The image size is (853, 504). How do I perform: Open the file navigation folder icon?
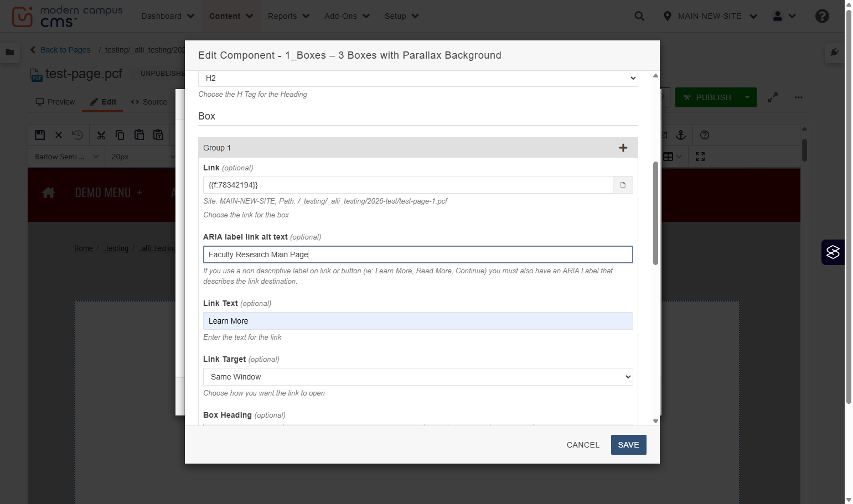point(10,52)
